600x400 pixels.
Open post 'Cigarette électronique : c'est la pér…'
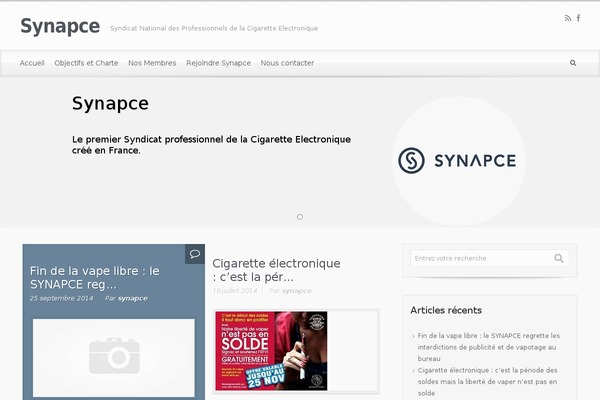pyautogui.click(x=276, y=270)
